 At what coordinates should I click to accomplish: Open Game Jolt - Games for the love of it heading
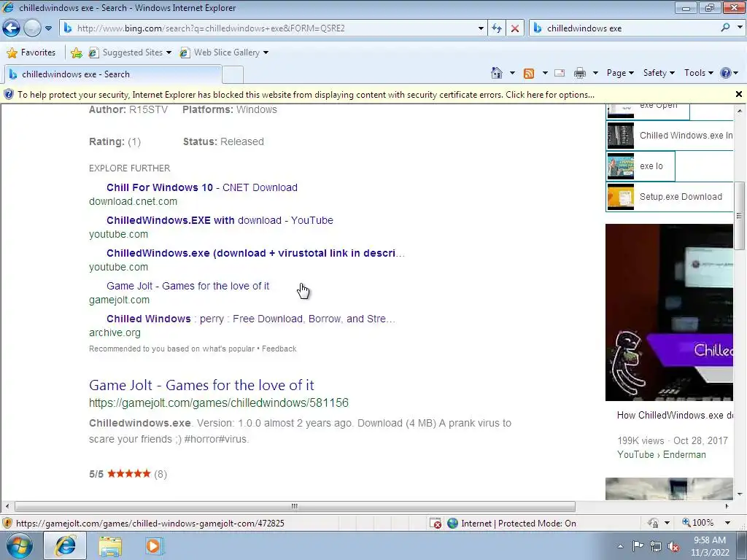201,385
